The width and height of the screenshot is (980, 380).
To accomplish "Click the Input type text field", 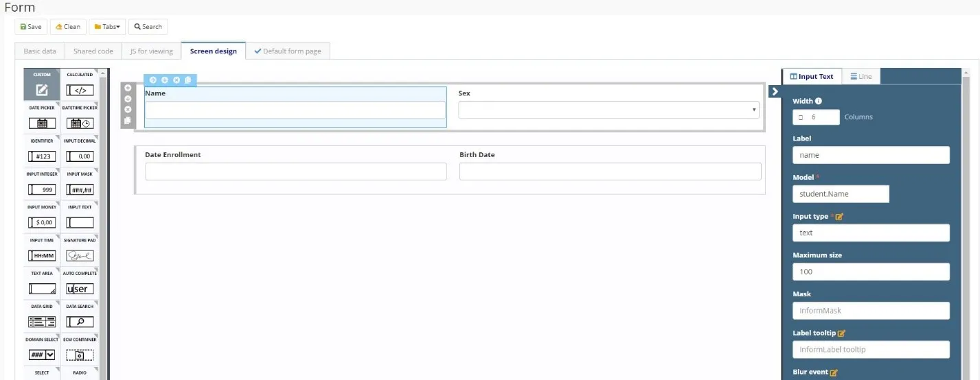I will (x=871, y=233).
